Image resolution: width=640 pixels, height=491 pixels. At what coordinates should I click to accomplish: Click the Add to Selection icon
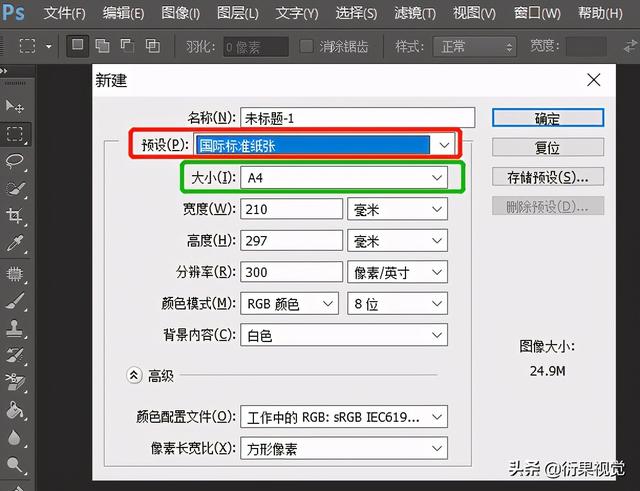(x=102, y=46)
